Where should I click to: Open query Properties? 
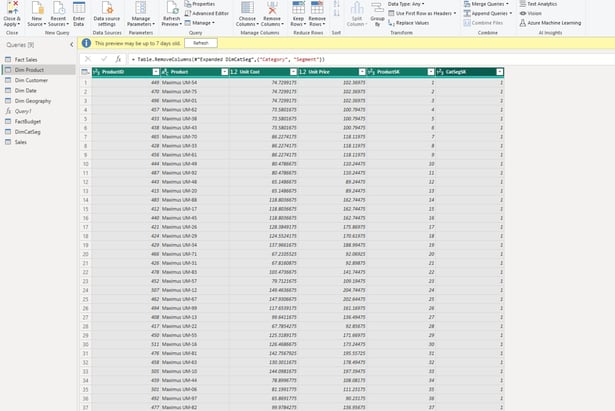pyautogui.click(x=200, y=4)
